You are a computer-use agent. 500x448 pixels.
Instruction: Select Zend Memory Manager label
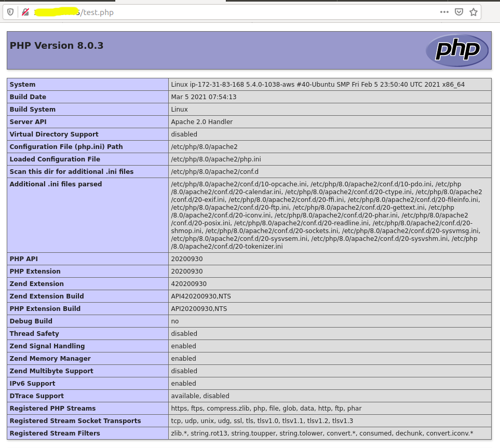(x=50, y=358)
